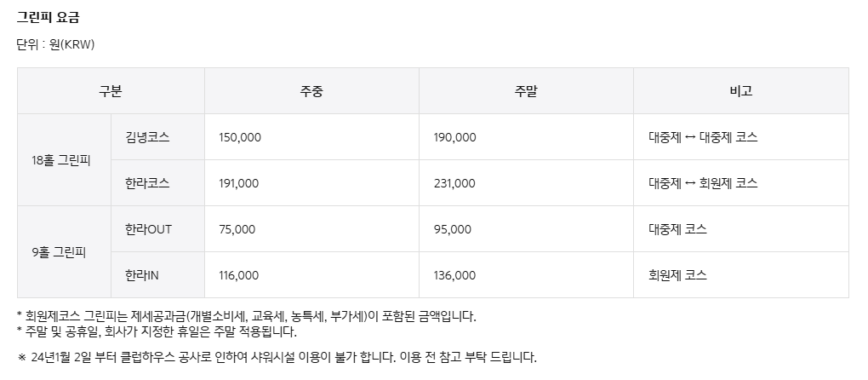
Task: Click the 단위 : 원(KRW) label
Action: (x=55, y=45)
